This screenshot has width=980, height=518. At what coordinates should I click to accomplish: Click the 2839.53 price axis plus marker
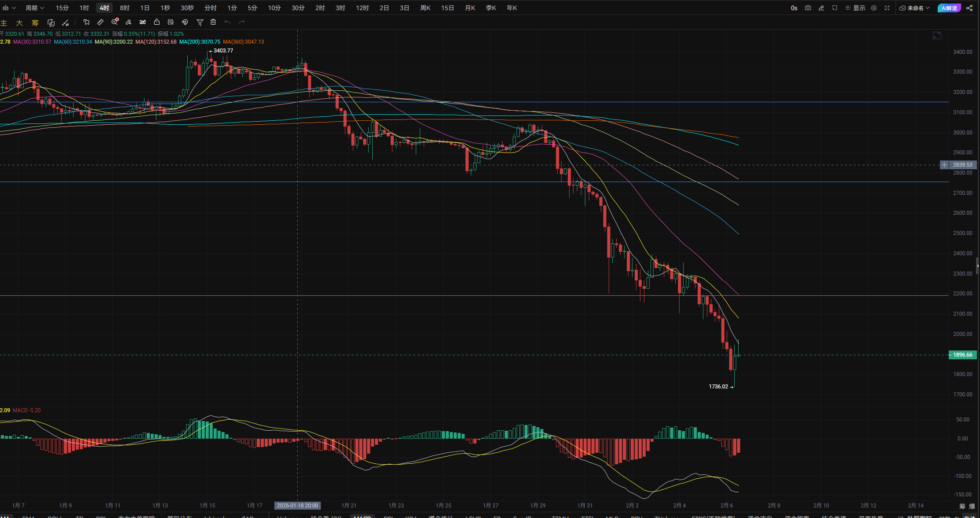[944, 165]
